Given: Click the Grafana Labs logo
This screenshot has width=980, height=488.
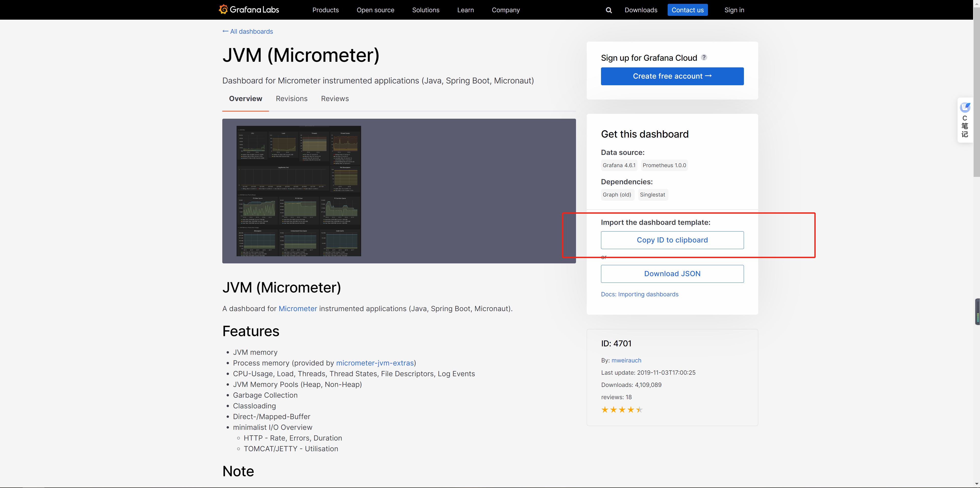Looking at the screenshot, I should (249, 9).
